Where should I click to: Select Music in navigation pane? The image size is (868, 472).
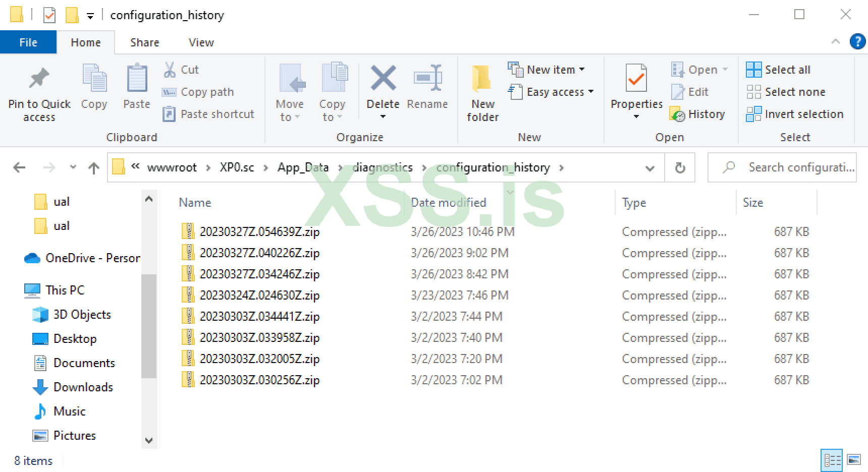pyautogui.click(x=59, y=411)
